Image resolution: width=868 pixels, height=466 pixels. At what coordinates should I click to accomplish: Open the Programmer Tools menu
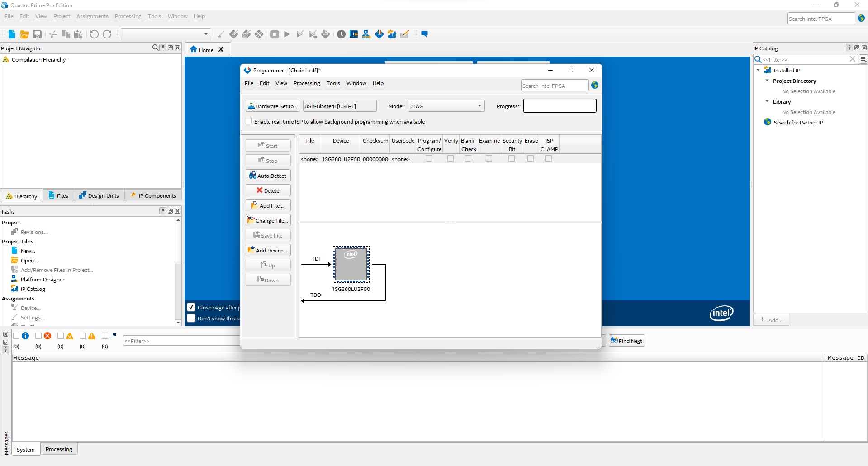pos(333,83)
